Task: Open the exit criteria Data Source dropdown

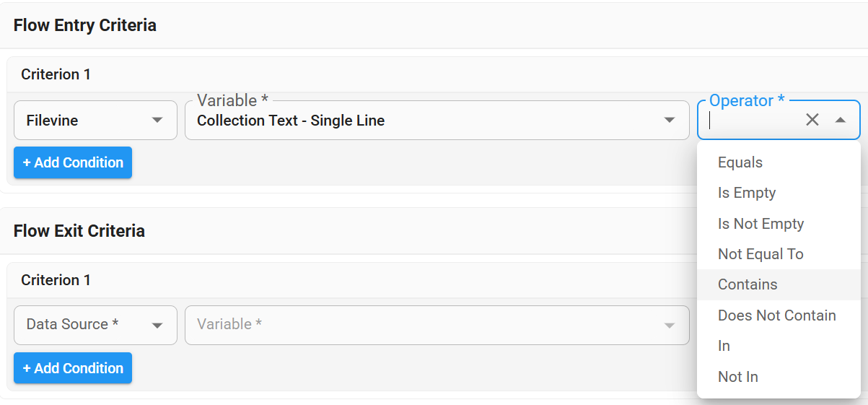Action: [95, 325]
